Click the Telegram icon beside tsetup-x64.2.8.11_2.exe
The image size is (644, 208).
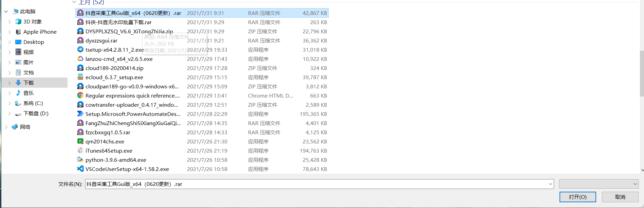(80, 50)
